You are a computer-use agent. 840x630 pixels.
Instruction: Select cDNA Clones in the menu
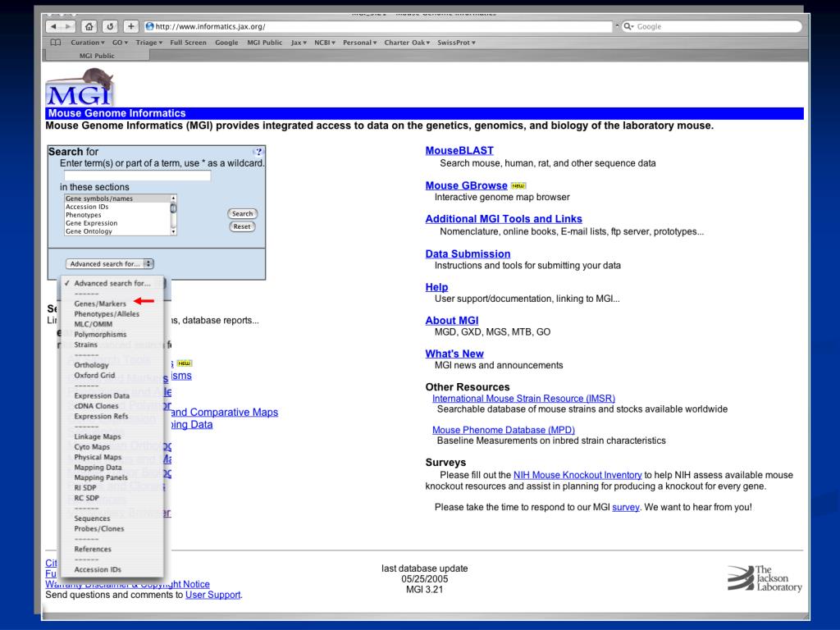coord(97,405)
